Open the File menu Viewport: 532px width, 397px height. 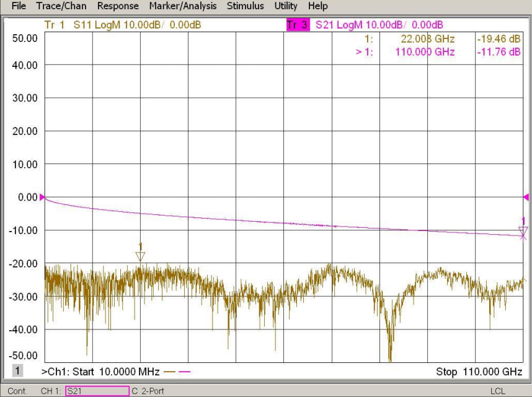(x=19, y=6)
